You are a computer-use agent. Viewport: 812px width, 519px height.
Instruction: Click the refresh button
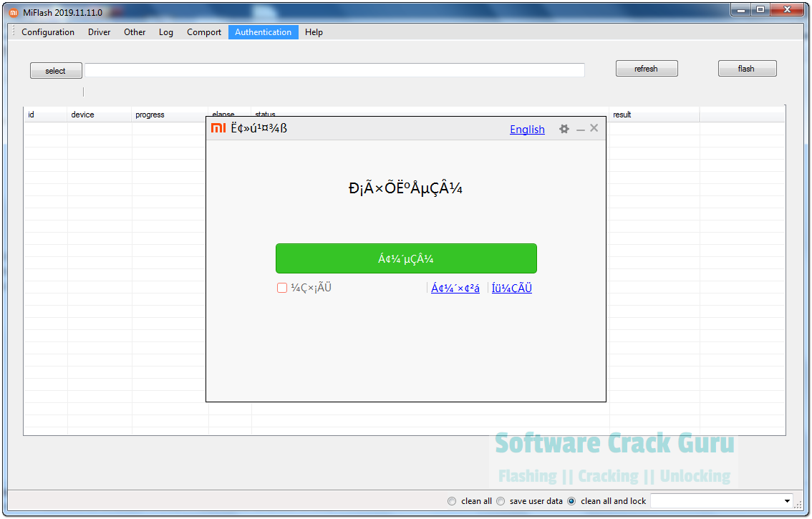point(647,69)
